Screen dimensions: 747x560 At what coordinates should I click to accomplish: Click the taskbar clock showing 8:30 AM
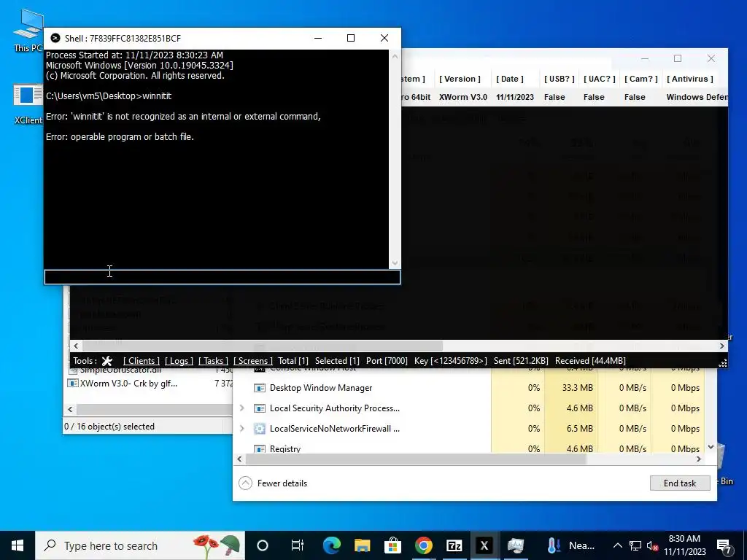[x=684, y=545]
